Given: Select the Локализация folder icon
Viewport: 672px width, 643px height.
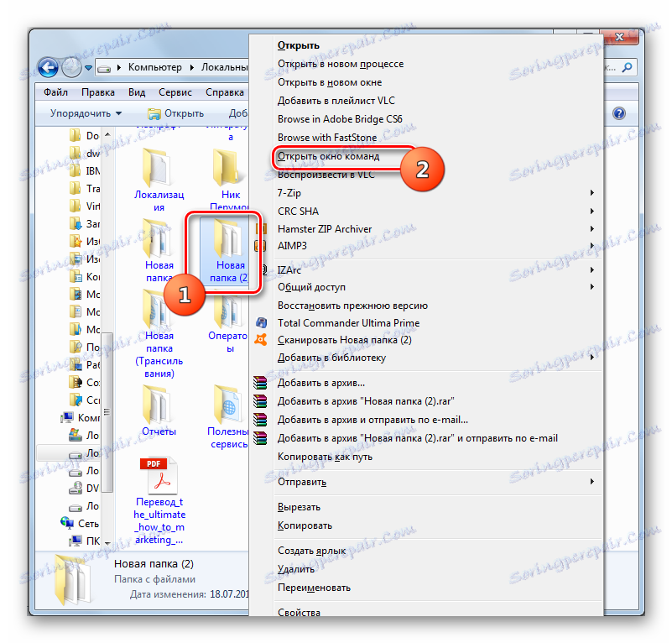Looking at the screenshot, I should click(x=157, y=168).
